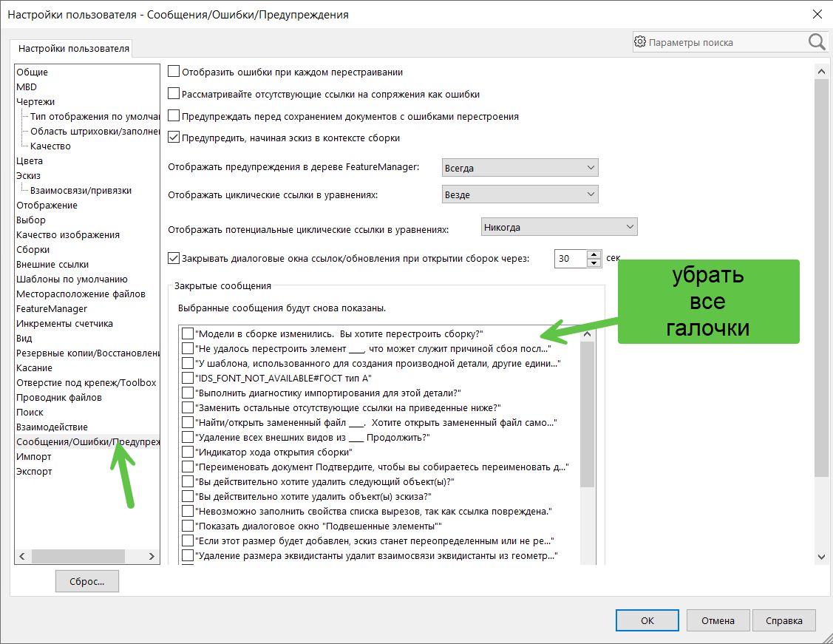
Task: Open FeatureManager warnings dropdown 'Всегда'
Action: coord(520,168)
